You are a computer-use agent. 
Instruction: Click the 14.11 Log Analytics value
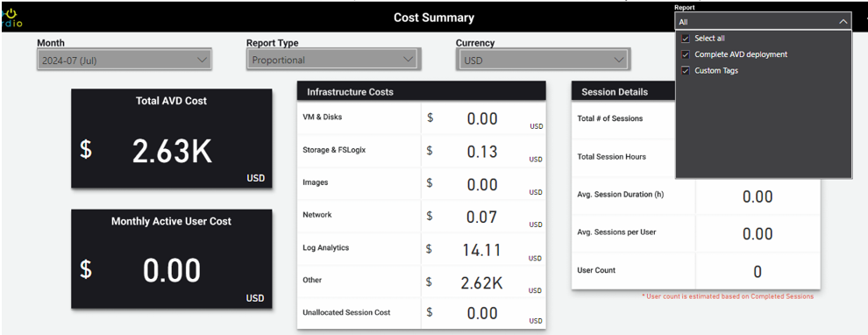pyautogui.click(x=481, y=250)
